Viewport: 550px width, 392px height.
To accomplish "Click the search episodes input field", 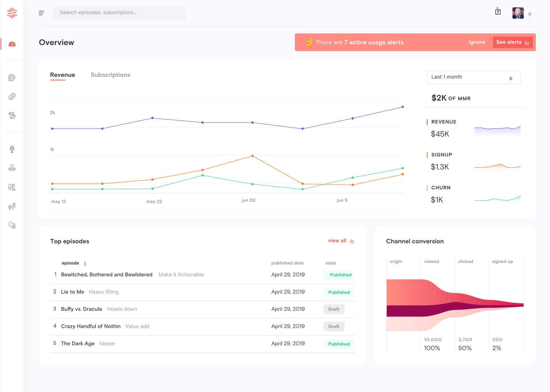I will coord(119,12).
